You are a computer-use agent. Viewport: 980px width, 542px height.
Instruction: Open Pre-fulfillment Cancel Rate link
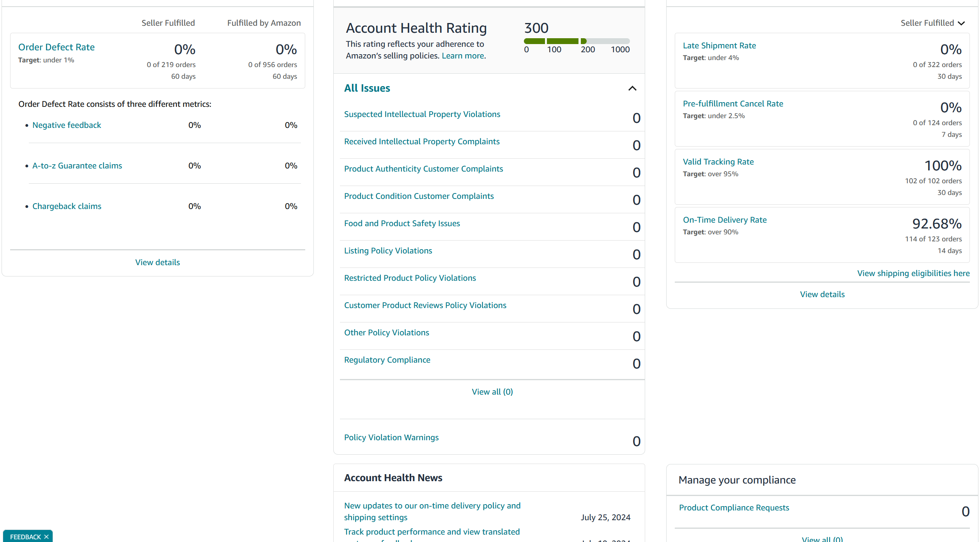click(733, 104)
